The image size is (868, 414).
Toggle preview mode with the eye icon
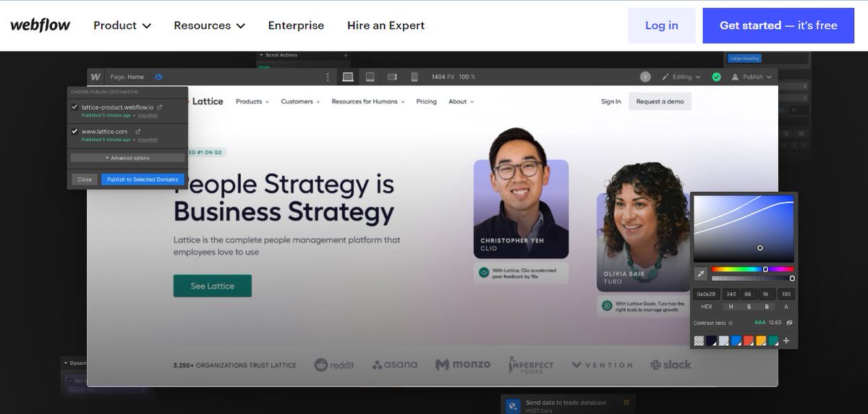point(158,77)
